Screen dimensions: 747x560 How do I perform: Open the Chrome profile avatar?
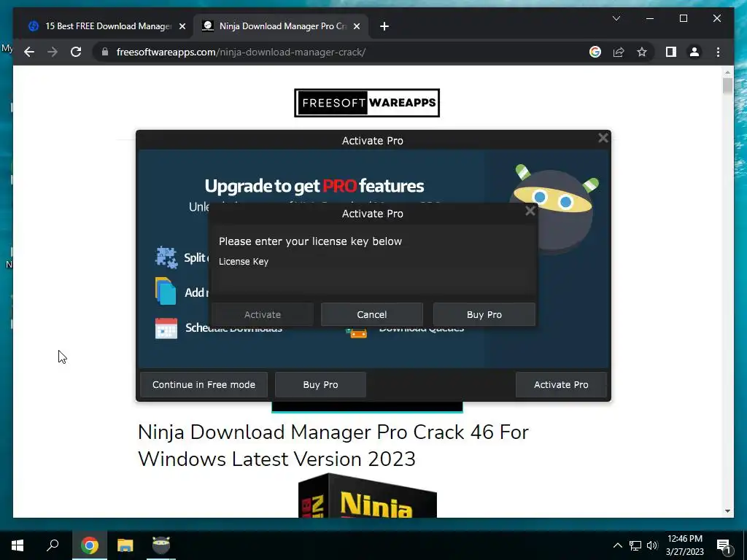tap(694, 52)
